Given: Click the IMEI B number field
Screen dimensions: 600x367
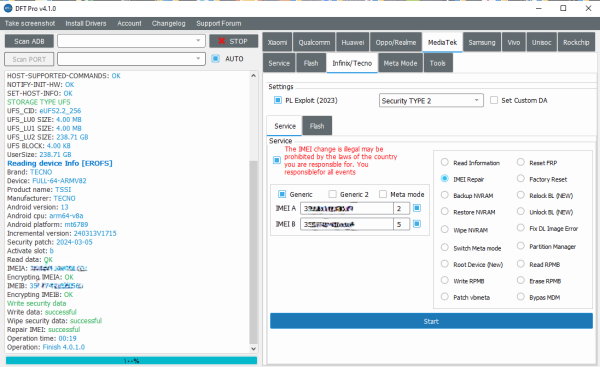Looking at the screenshot, I should [347, 224].
